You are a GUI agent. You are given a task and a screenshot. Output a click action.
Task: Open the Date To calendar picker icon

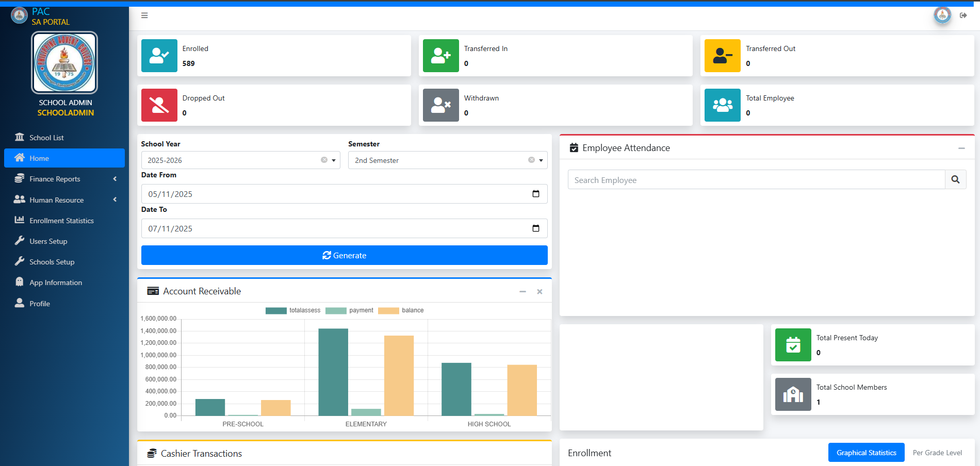535,228
